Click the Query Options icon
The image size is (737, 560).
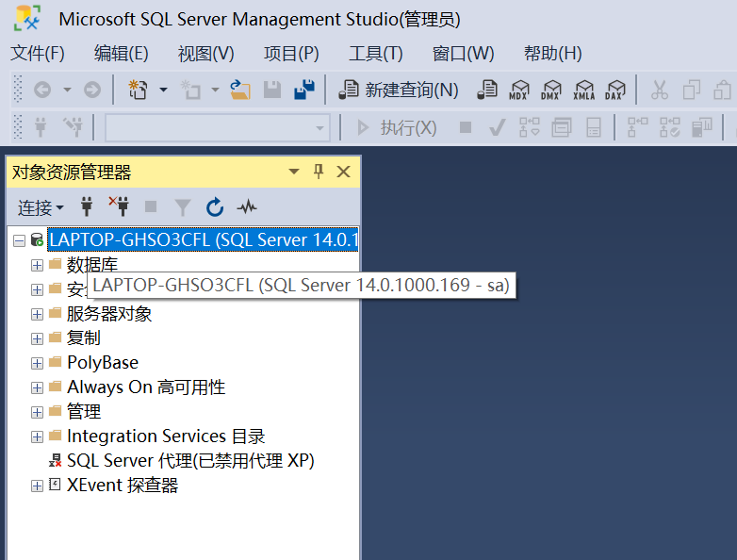point(561,127)
